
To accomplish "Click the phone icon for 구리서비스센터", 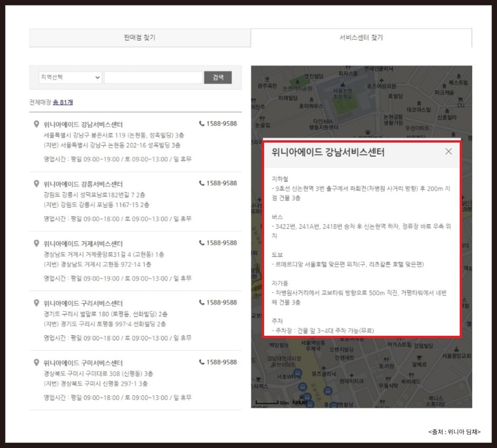I will click(202, 302).
